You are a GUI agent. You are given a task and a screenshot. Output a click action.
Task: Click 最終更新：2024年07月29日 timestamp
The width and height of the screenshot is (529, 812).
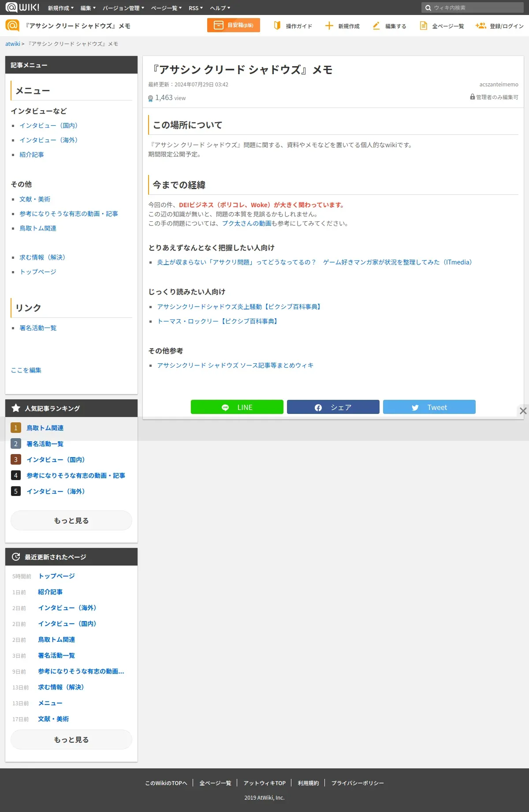[188, 85]
